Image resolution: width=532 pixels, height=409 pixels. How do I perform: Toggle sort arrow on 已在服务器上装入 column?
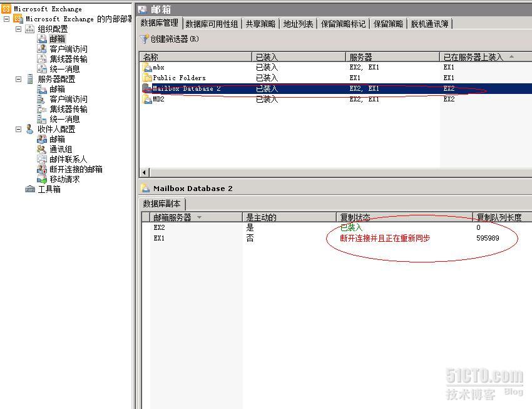point(511,56)
